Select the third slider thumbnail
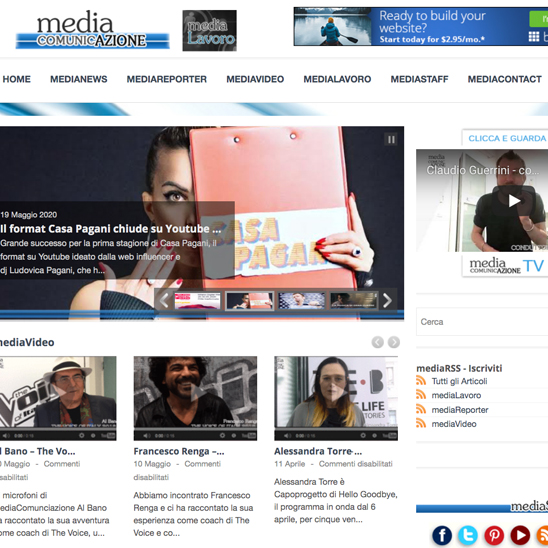Screen dimensions: 548x548 301,301
